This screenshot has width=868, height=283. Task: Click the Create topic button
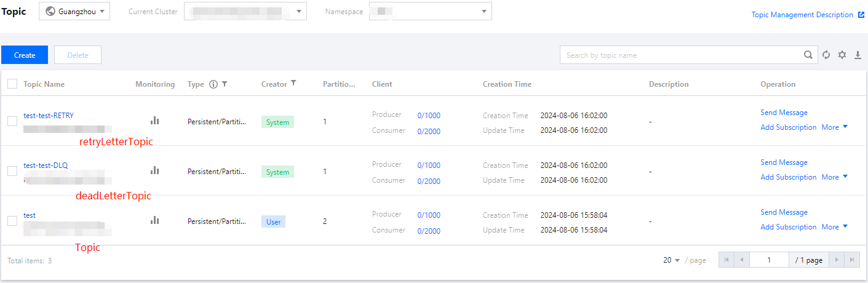pyautogui.click(x=25, y=55)
